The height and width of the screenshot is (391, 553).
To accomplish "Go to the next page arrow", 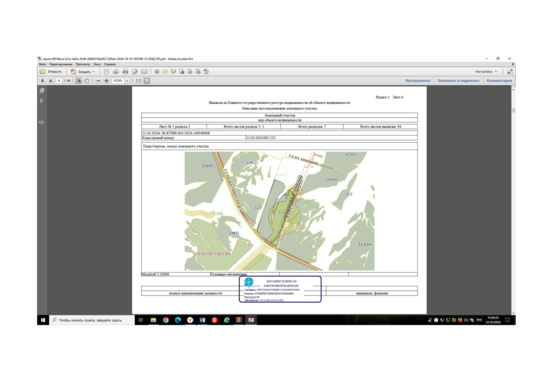I will point(51,81).
